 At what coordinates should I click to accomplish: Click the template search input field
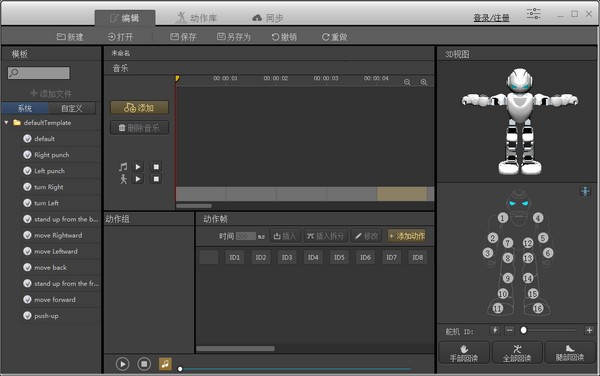(39, 73)
